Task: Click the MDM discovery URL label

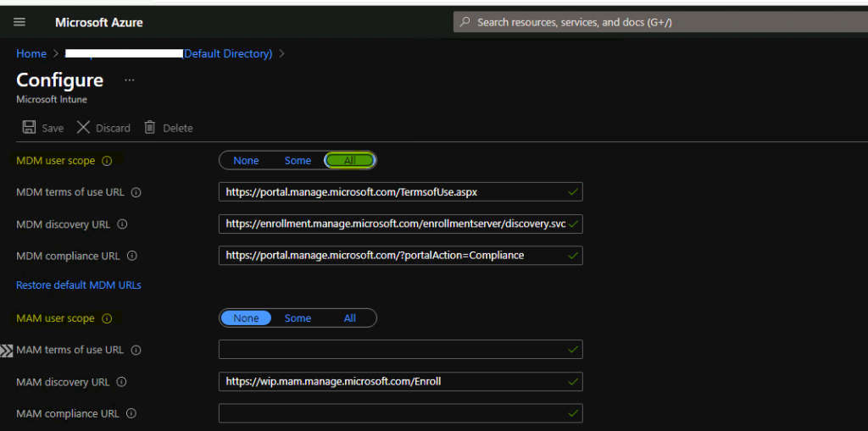Action: pyautogui.click(x=63, y=224)
